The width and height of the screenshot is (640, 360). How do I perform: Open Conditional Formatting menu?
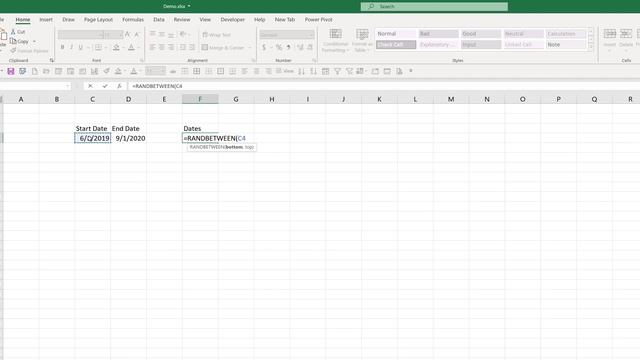pyautogui.click(x=335, y=40)
